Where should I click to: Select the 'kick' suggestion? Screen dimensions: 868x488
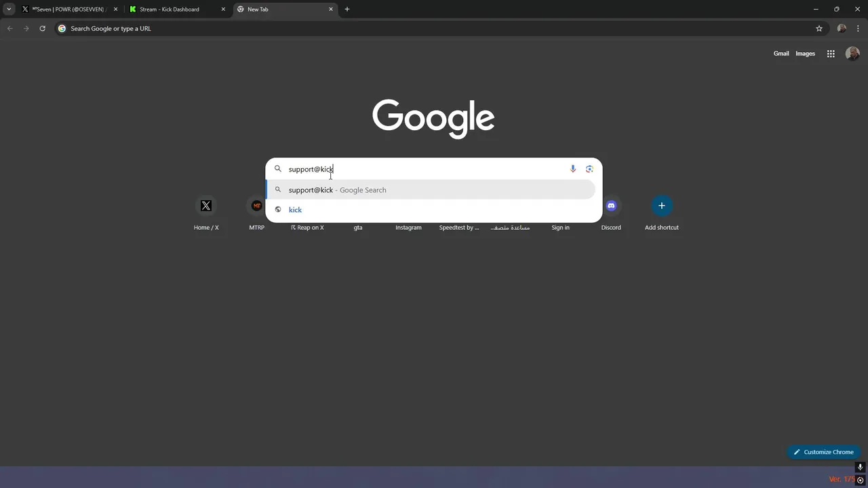431,209
